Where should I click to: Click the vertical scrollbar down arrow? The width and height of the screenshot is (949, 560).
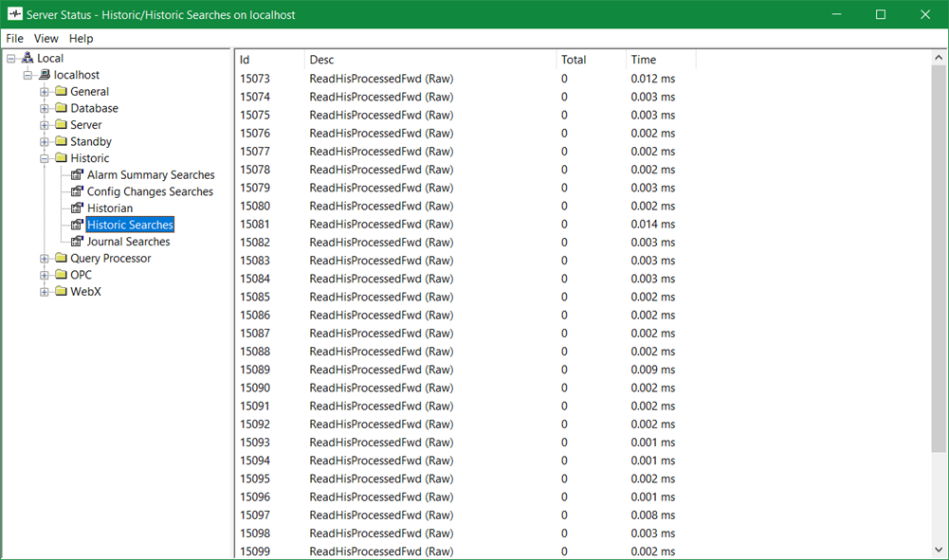click(939, 550)
